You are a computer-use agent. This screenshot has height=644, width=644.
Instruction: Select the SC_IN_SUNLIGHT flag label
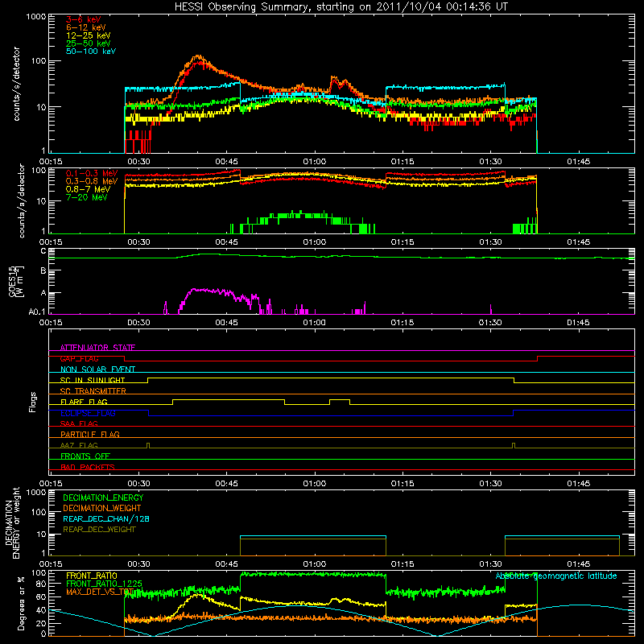coord(93,380)
